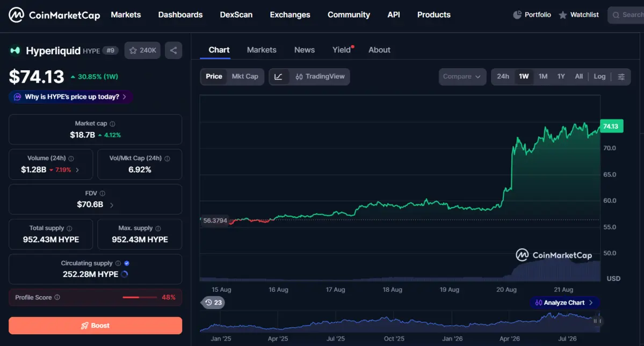Set chart range to All
This screenshot has height=346, width=644.
(x=578, y=77)
